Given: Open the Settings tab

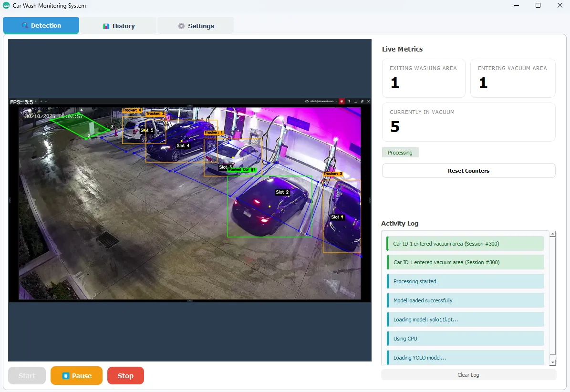Looking at the screenshot, I should tap(196, 26).
